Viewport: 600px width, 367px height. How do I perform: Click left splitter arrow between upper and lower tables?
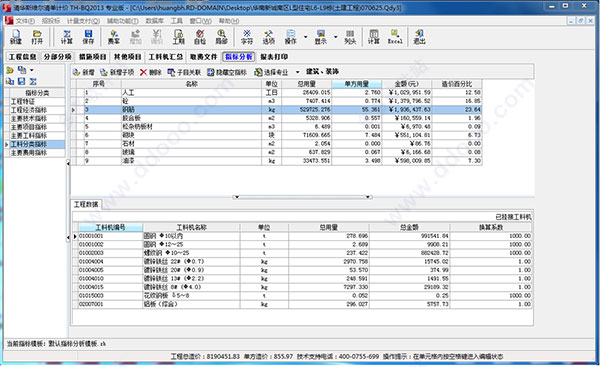coord(236,197)
